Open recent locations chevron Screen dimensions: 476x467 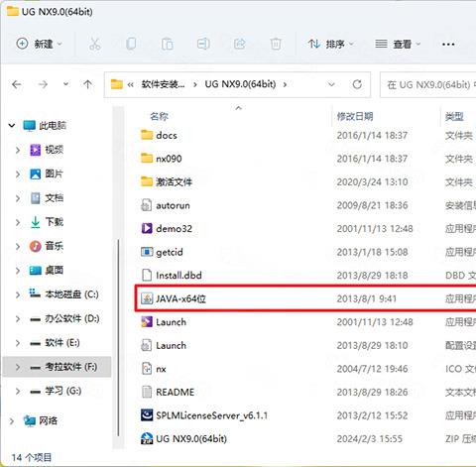66,84
